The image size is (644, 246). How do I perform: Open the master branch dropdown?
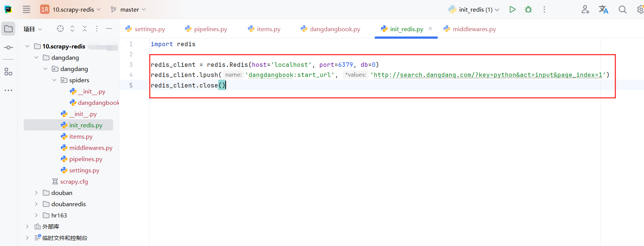tap(128, 9)
